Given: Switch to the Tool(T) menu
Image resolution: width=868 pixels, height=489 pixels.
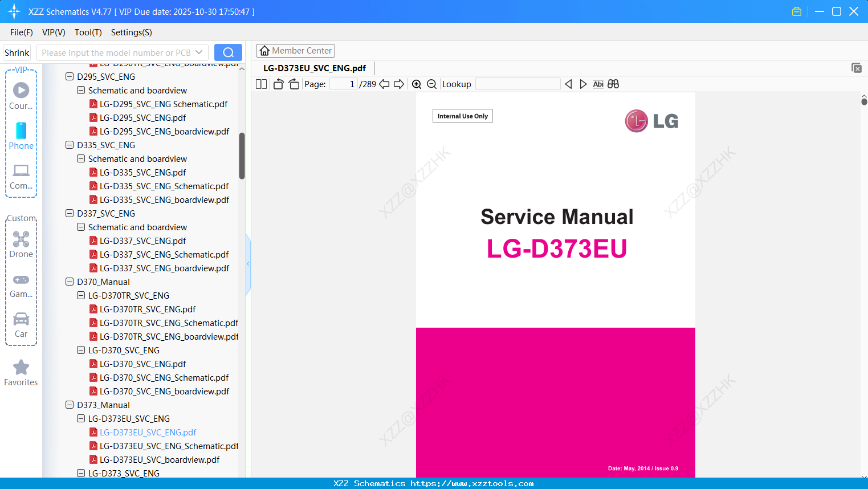Looking at the screenshot, I should (88, 32).
